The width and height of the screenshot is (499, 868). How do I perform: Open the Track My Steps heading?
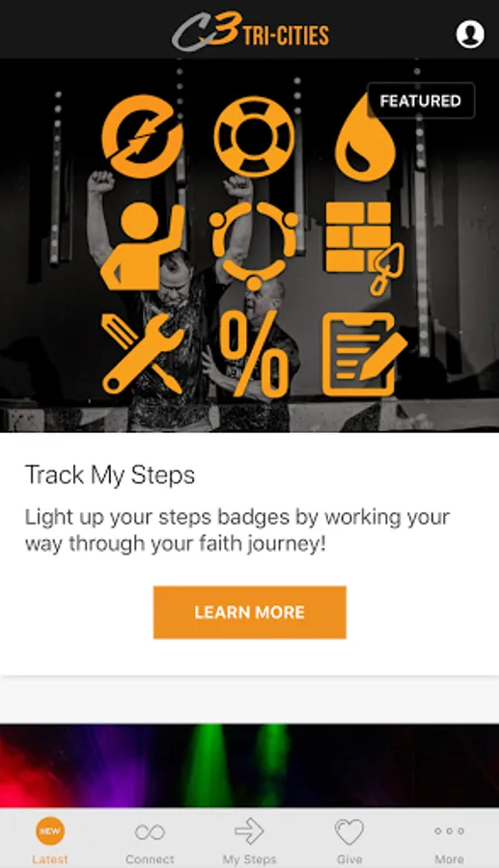point(110,475)
